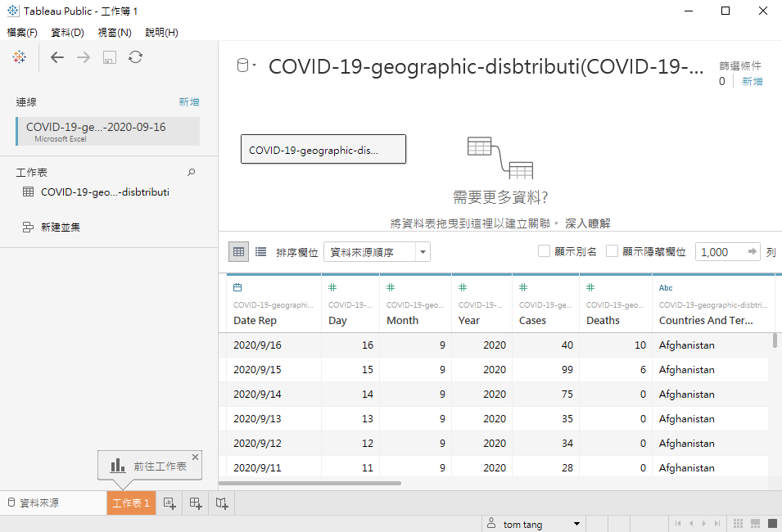This screenshot has height=532, width=782.
Task: Change data type icon of Cases column
Action: click(523, 287)
